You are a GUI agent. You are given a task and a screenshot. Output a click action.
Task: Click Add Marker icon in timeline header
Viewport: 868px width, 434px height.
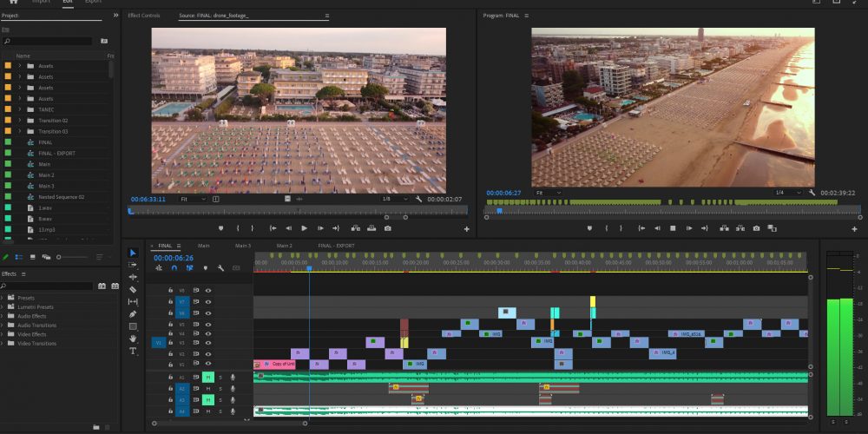(x=206, y=268)
